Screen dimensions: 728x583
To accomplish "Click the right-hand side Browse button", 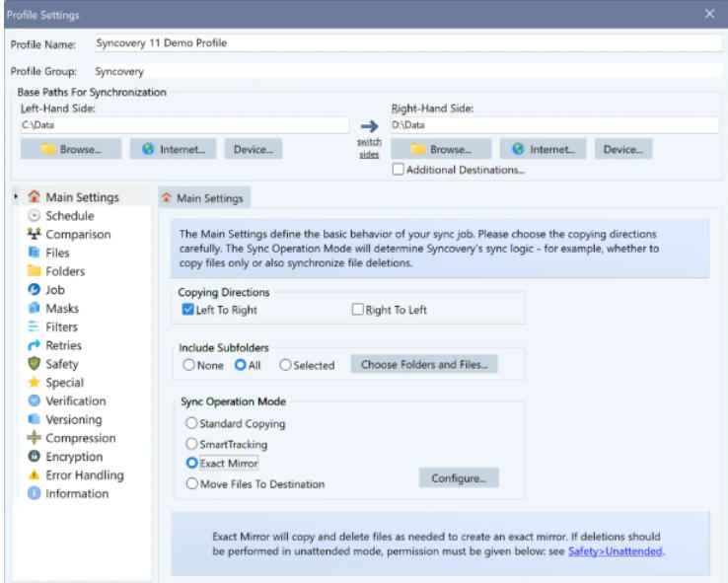I will tap(442, 149).
